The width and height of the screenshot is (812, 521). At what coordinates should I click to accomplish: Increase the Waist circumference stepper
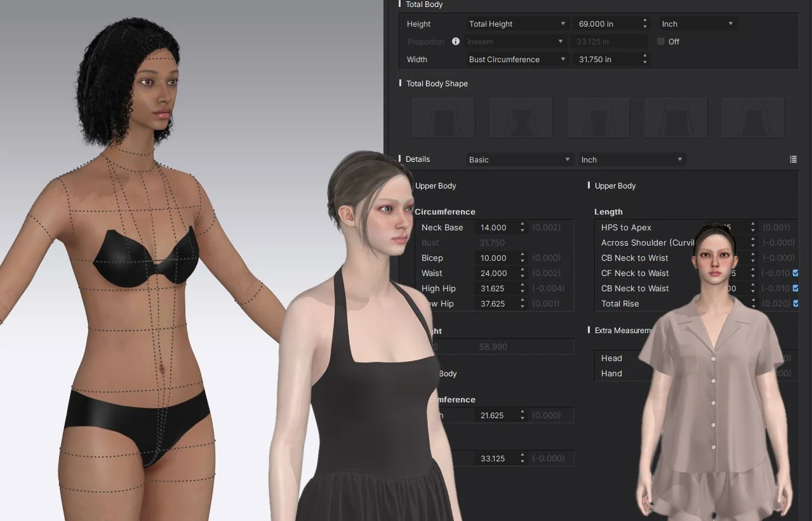[x=522, y=270]
